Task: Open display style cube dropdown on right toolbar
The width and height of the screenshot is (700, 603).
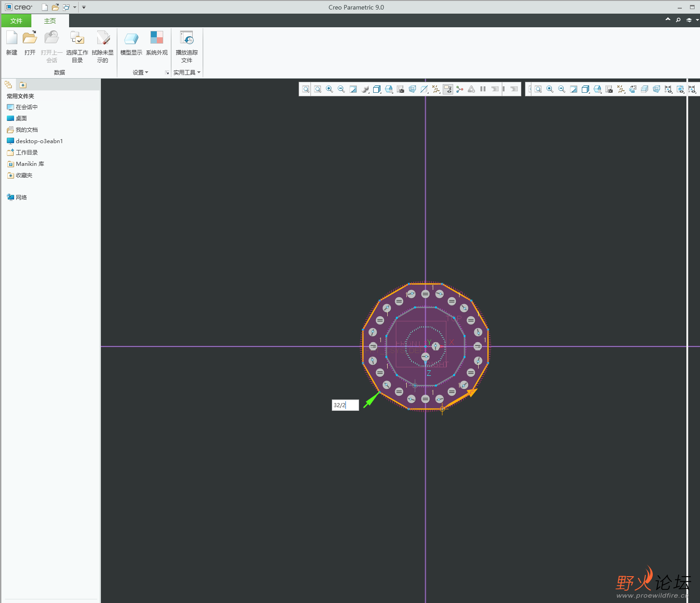Action: [585, 89]
